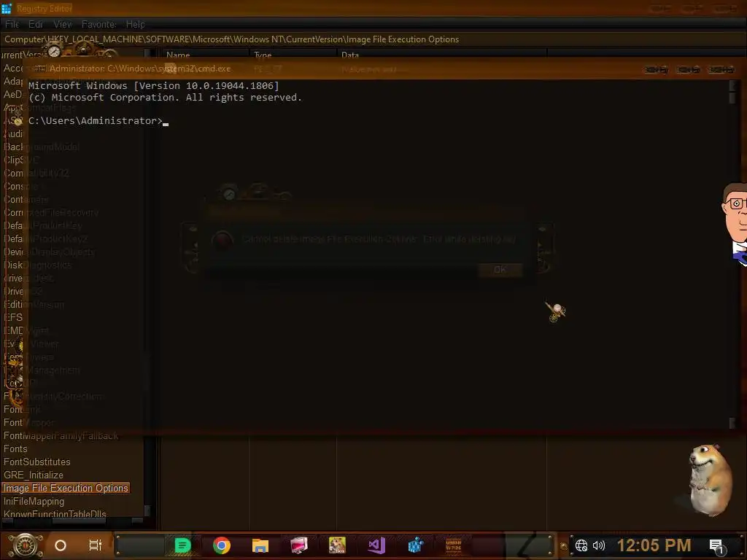Click the command prompt input line
The image size is (747, 560).
(x=98, y=121)
